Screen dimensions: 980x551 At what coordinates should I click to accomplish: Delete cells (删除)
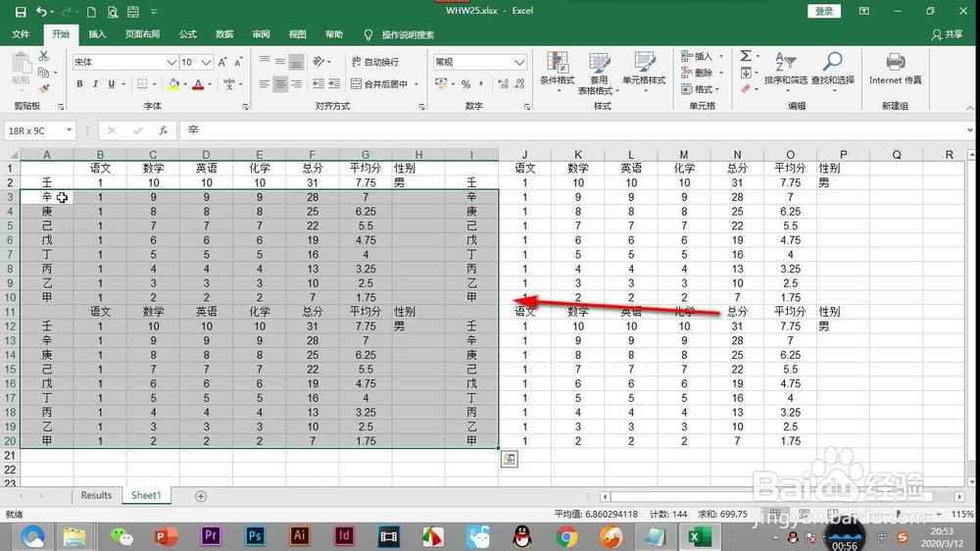[698, 73]
